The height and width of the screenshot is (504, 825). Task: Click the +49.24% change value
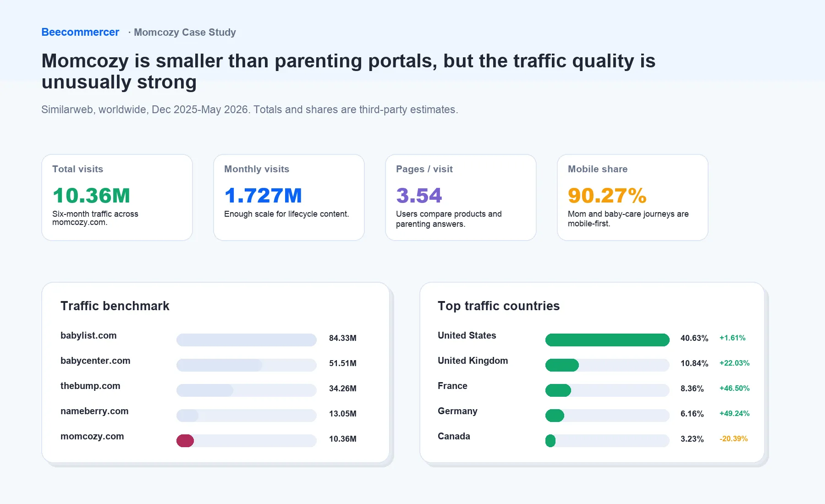click(x=735, y=413)
